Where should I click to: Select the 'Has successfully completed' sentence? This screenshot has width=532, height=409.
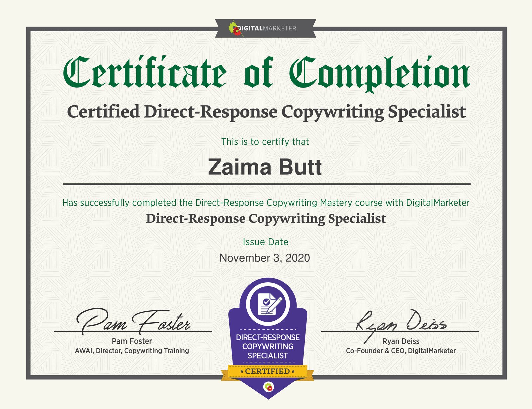266,203
